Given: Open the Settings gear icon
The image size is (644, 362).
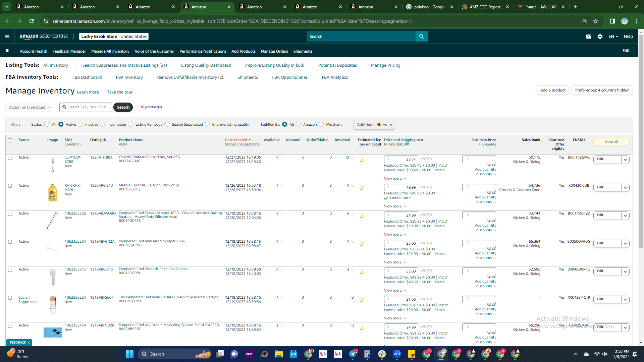Looking at the screenshot, I should coord(600,37).
